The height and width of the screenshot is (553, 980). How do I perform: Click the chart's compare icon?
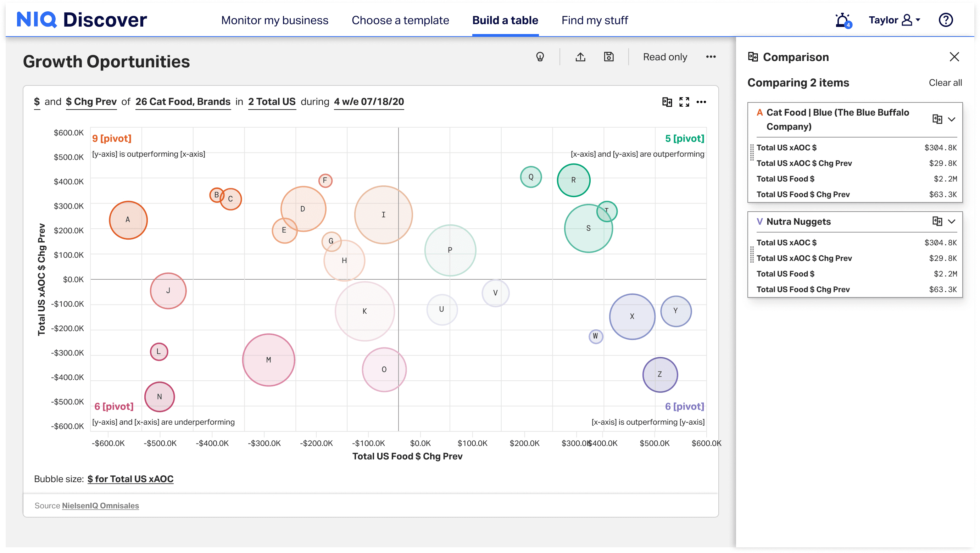click(667, 102)
